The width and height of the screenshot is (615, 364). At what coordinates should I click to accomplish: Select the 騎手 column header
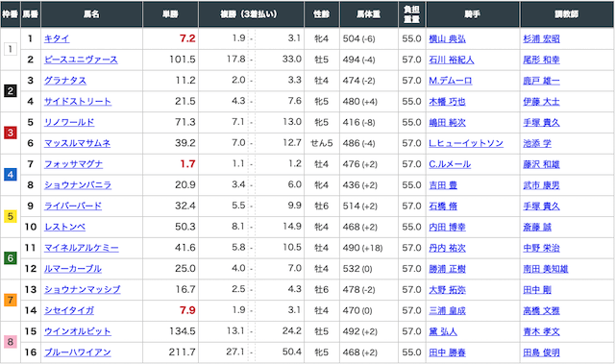tap(473, 14)
